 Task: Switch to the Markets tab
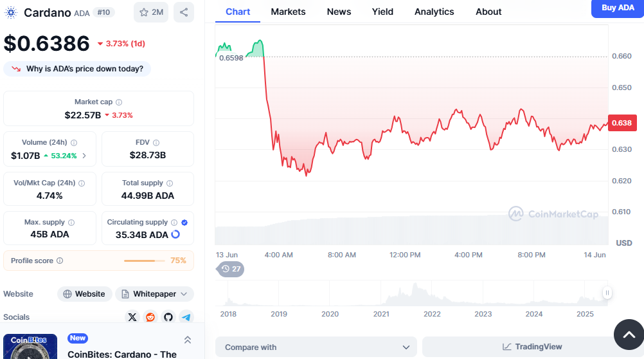(x=288, y=12)
